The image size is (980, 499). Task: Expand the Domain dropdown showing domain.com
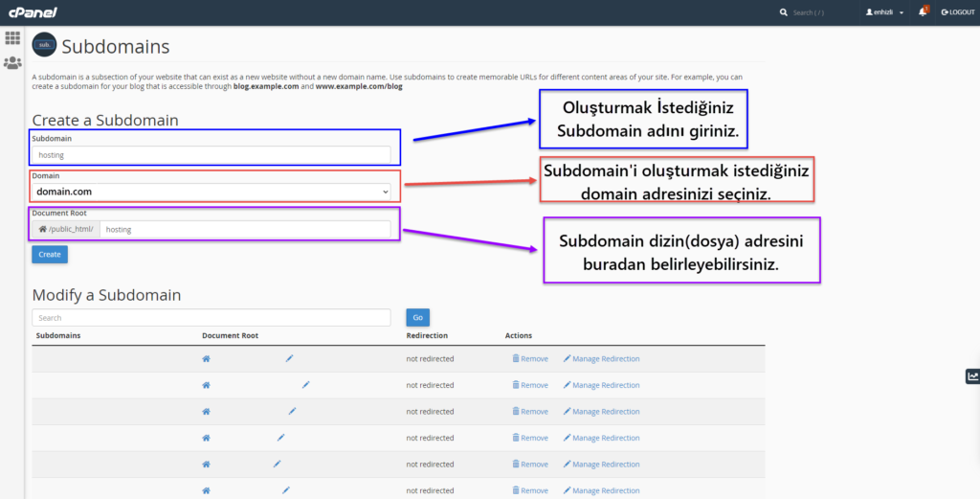tap(211, 192)
